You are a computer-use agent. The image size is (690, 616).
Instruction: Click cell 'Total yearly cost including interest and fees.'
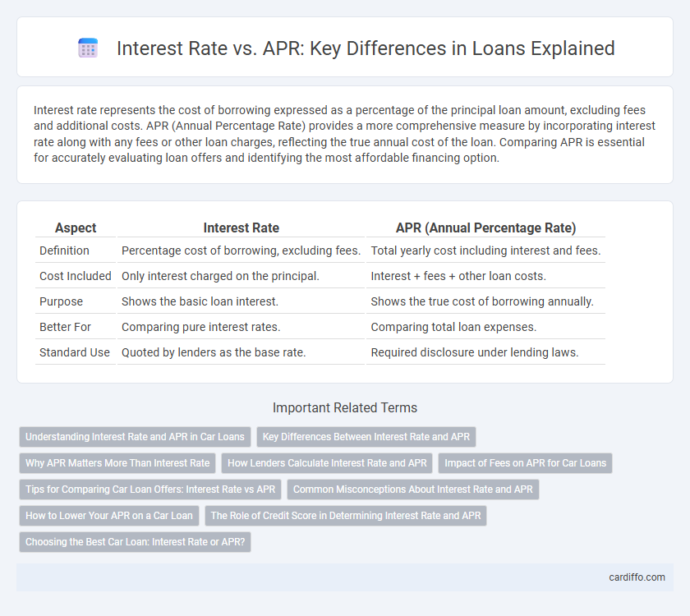point(485,251)
